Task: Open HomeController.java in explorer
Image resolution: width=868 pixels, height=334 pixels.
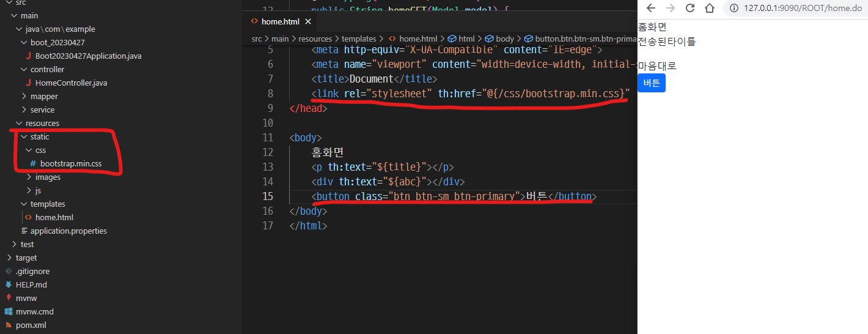Action: click(72, 83)
